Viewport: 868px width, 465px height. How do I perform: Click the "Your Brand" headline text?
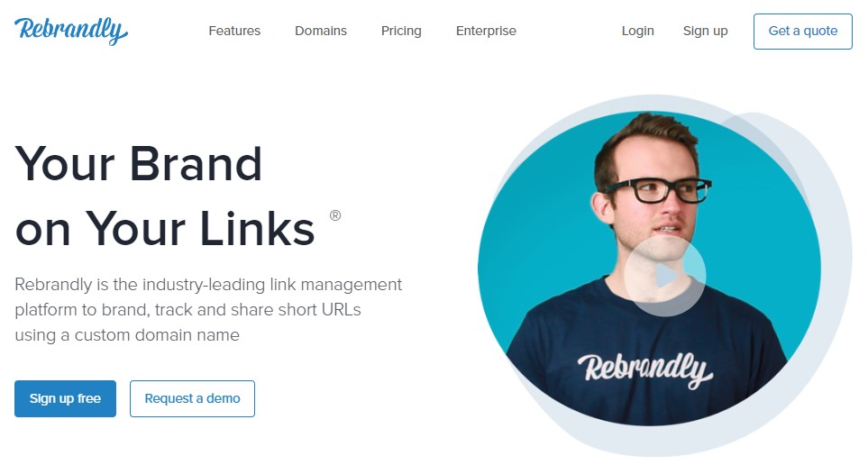click(x=139, y=164)
